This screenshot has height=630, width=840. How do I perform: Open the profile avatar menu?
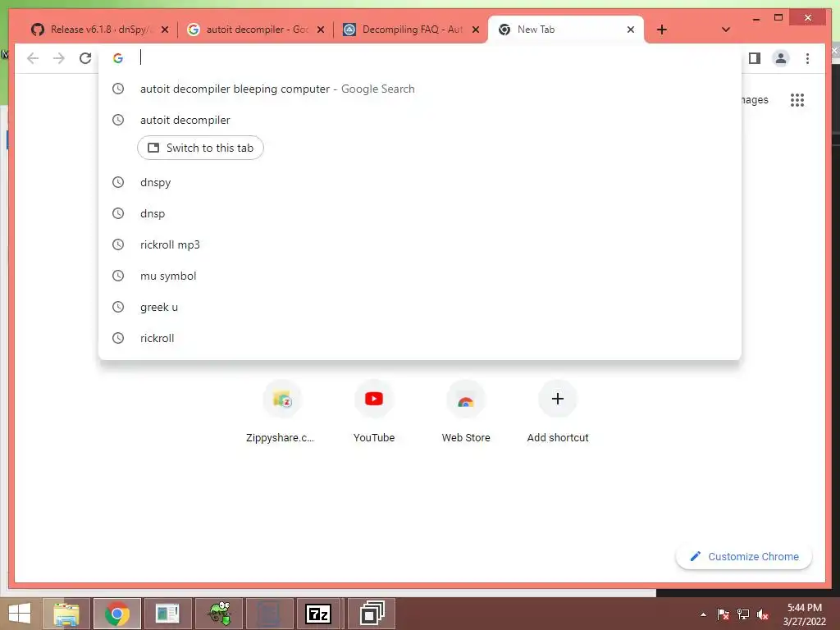[781, 58]
